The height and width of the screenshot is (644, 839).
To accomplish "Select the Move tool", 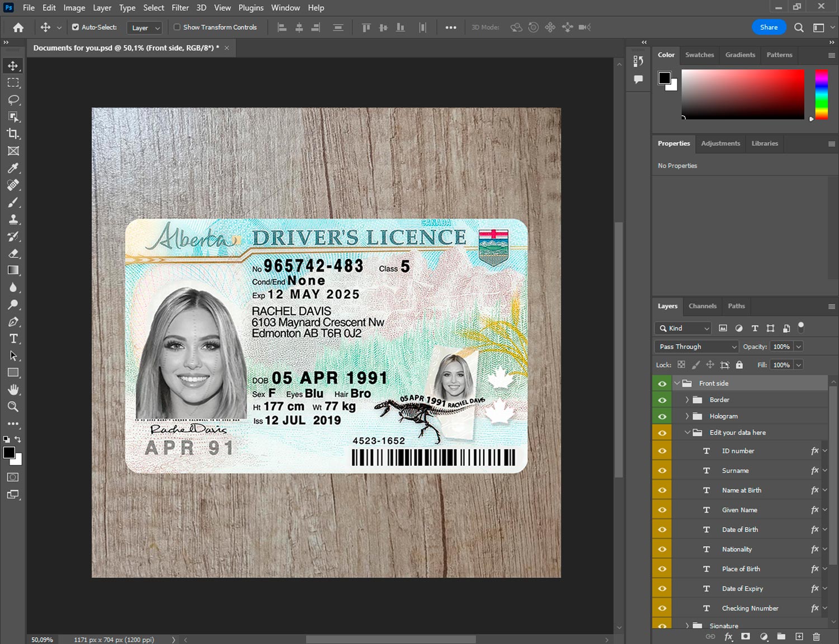I will click(13, 65).
